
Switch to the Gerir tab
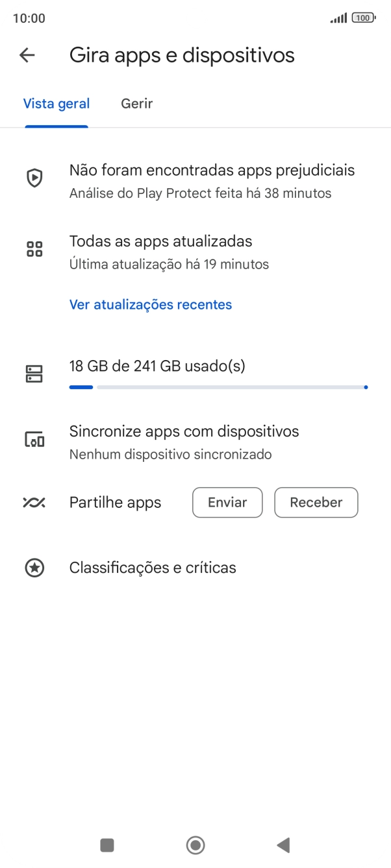(136, 104)
